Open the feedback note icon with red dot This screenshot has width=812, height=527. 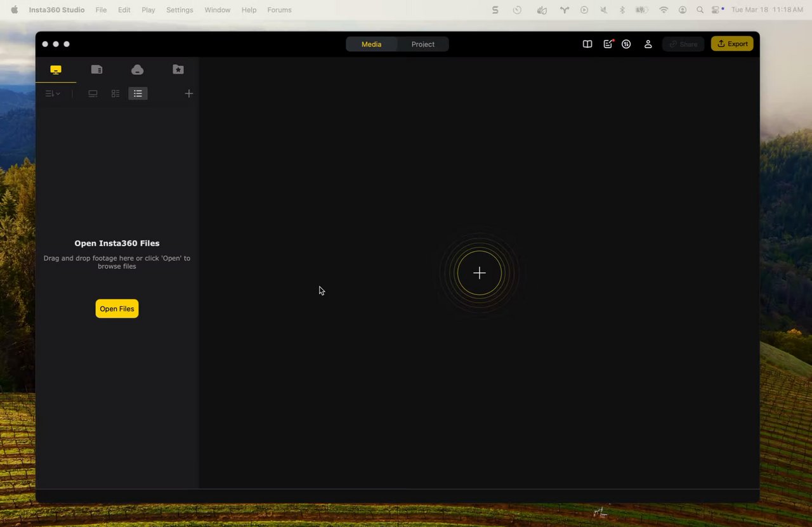tap(608, 44)
